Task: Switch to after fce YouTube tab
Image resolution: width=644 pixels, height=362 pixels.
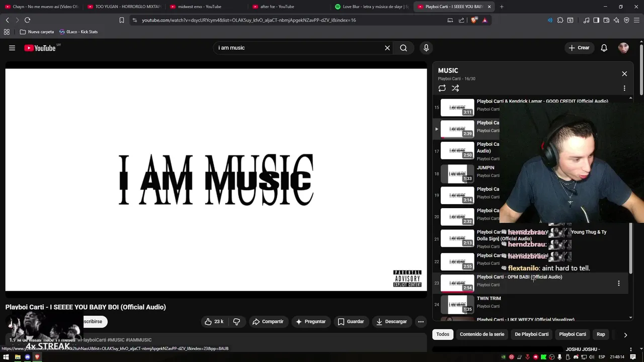Action: pyautogui.click(x=288, y=7)
